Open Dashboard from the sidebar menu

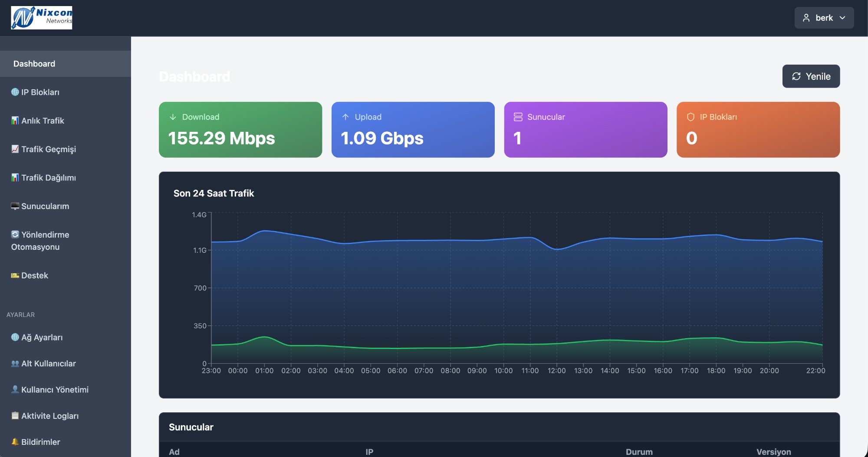[34, 63]
